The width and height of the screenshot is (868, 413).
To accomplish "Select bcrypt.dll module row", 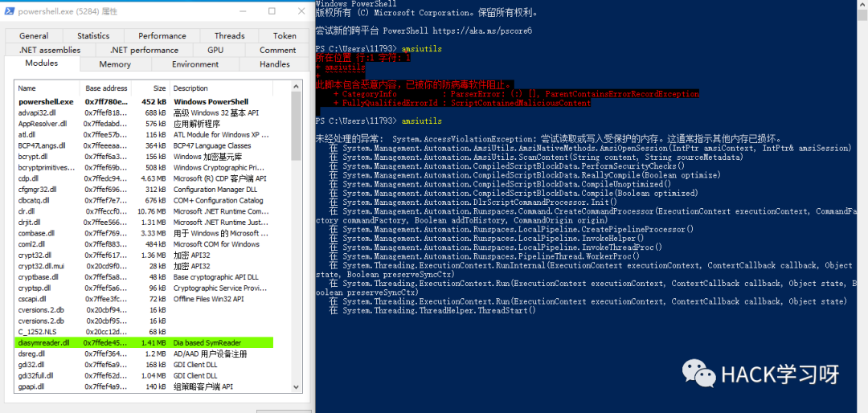I will tap(144, 157).
